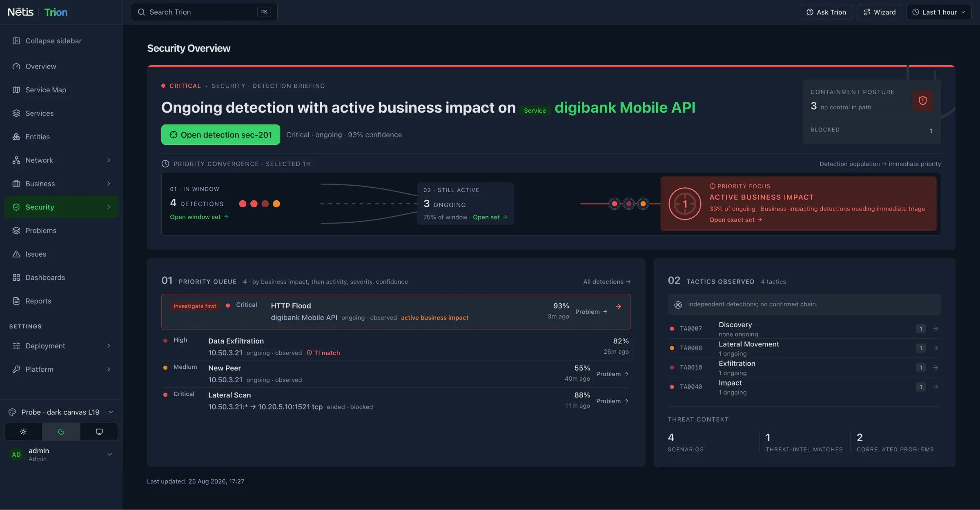Click arrow icon on Lateral Movement row
The image size is (980, 510).
935,348
